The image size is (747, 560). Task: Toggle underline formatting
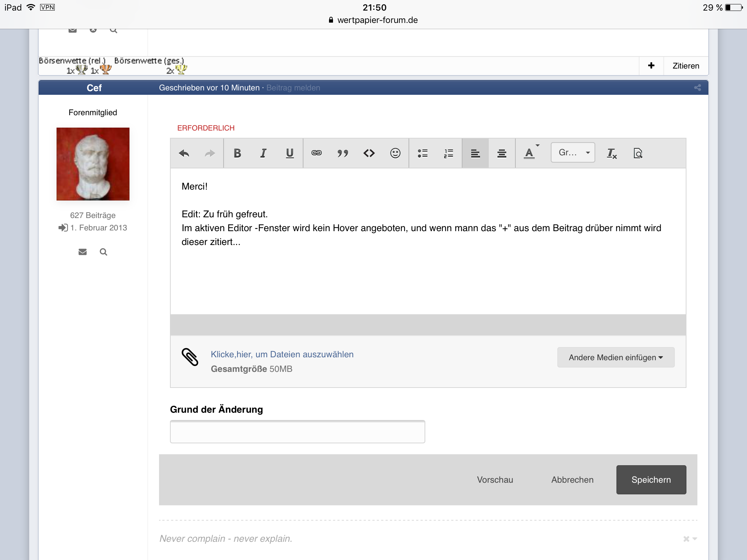click(x=290, y=153)
